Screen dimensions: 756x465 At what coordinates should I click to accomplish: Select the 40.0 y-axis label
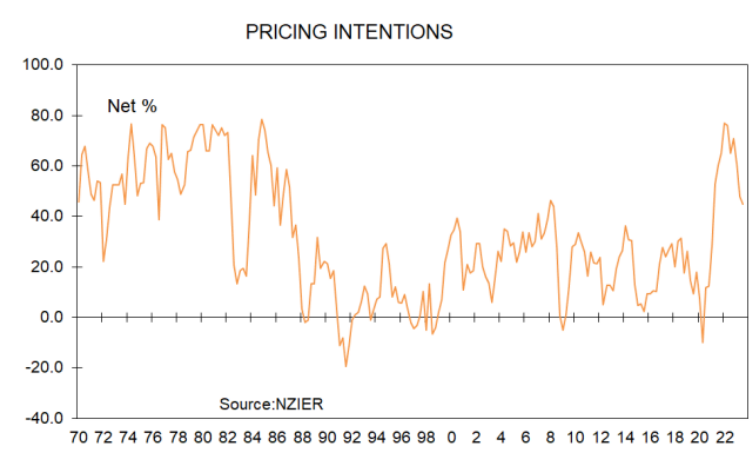click(48, 217)
